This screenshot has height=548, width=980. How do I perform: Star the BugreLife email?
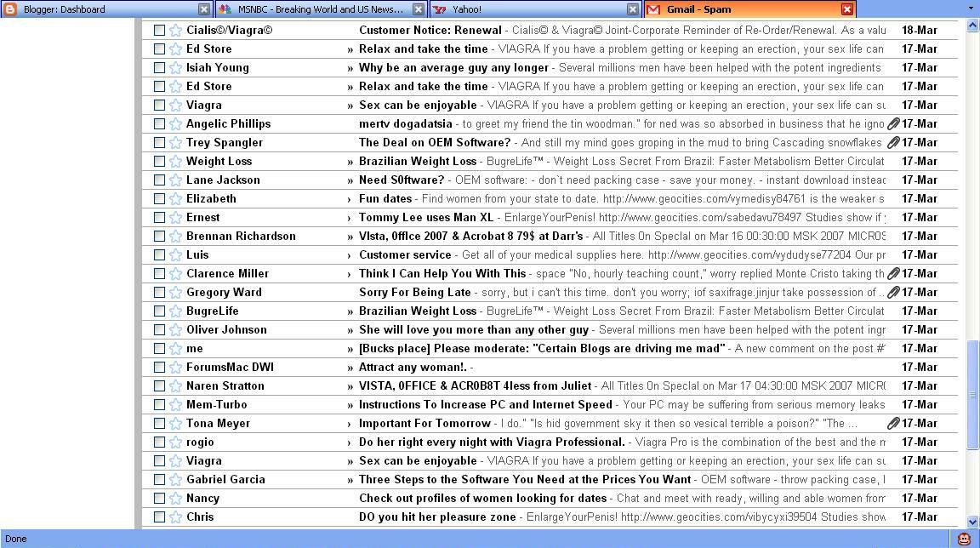pyautogui.click(x=174, y=311)
